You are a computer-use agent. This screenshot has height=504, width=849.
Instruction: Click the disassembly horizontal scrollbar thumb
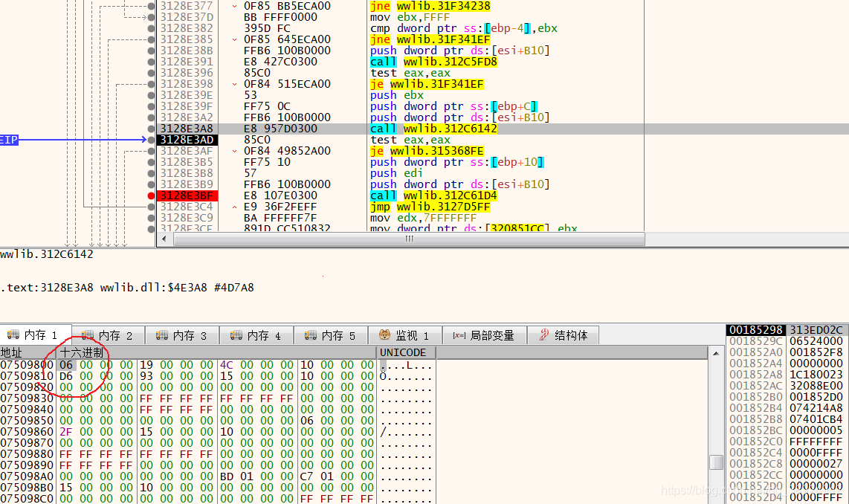click(409, 239)
